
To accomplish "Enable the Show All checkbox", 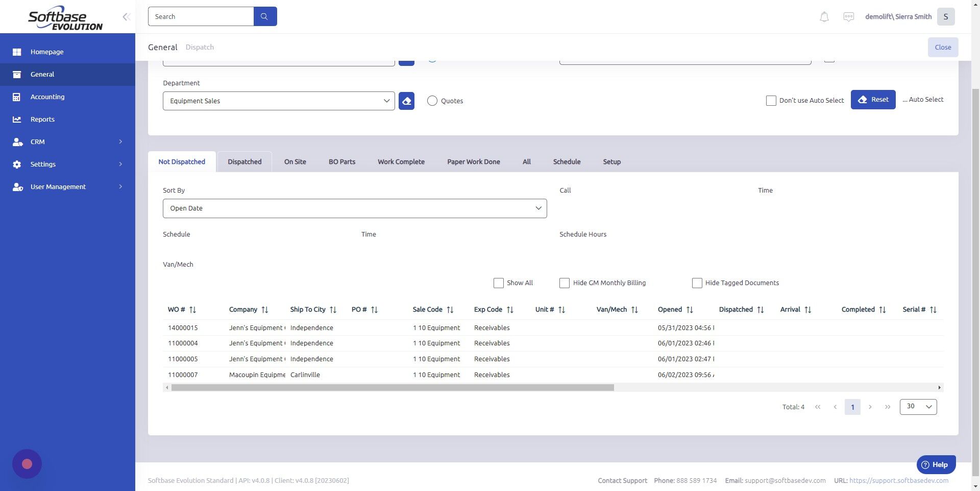I will pyautogui.click(x=498, y=283).
